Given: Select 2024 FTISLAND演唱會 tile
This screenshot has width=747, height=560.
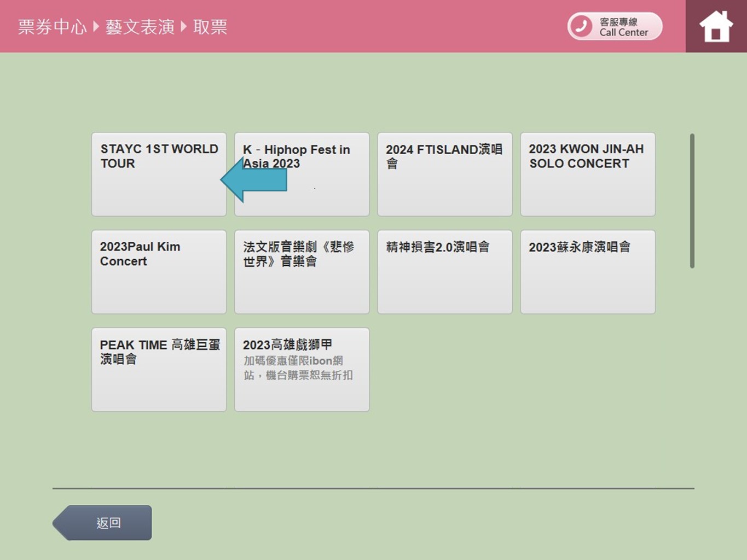Looking at the screenshot, I should 444,174.
